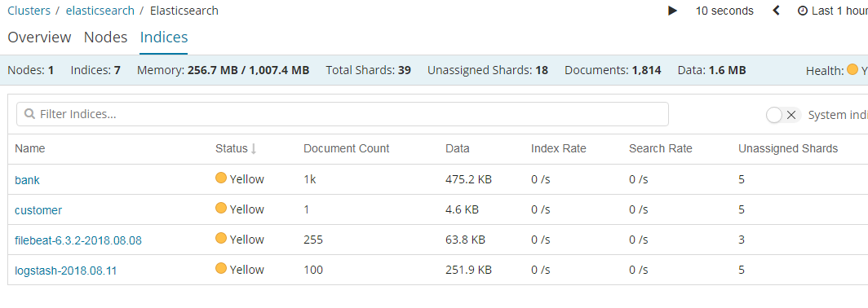Click the yellow health indicator dot

pos(852,70)
